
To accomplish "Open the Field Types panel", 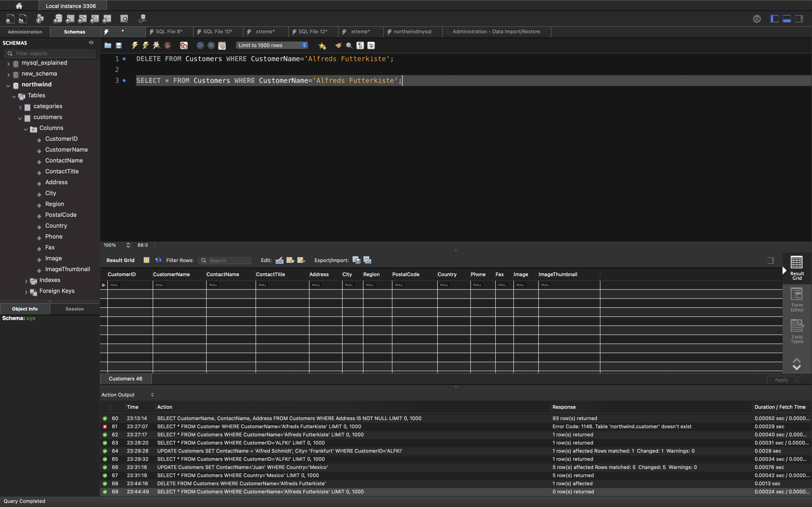I will (x=797, y=331).
